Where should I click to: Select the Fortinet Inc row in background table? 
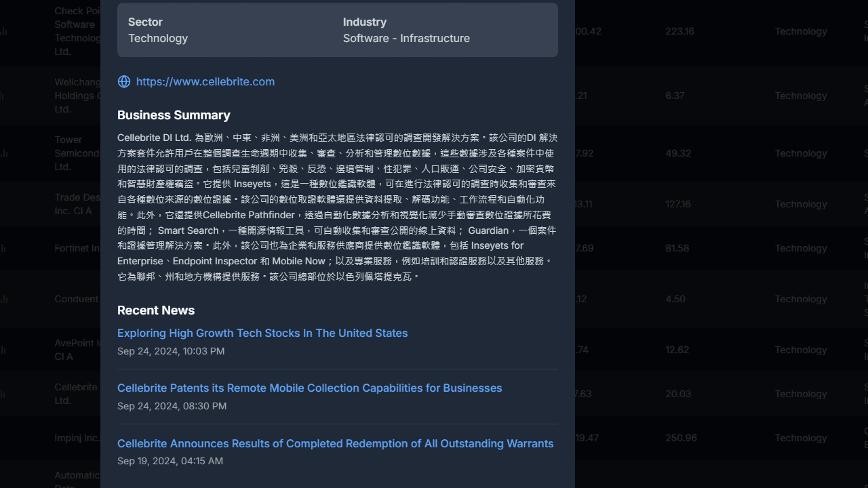(434, 248)
